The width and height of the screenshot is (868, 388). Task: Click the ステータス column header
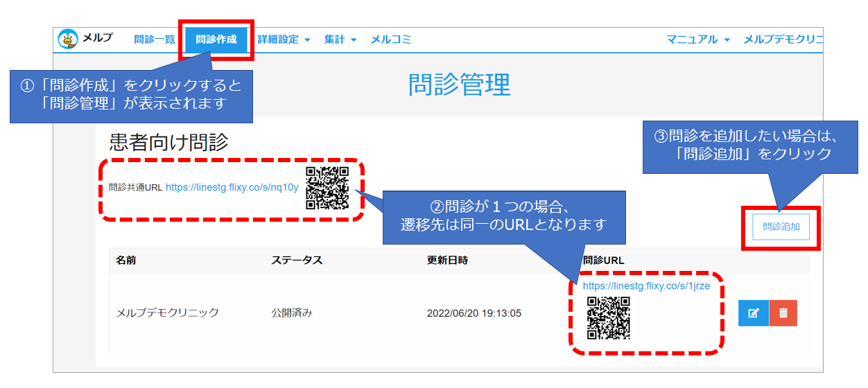(x=297, y=261)
